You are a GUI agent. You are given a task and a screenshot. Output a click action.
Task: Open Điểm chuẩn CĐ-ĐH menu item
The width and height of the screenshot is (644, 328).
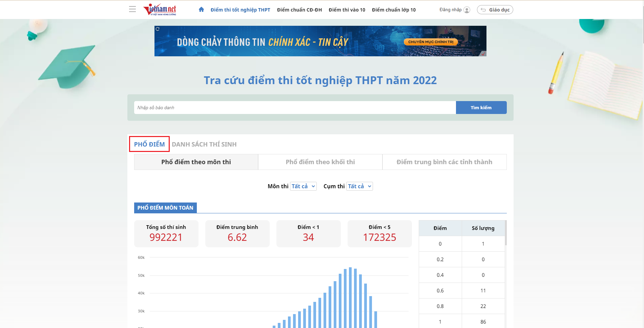point(299,10)
